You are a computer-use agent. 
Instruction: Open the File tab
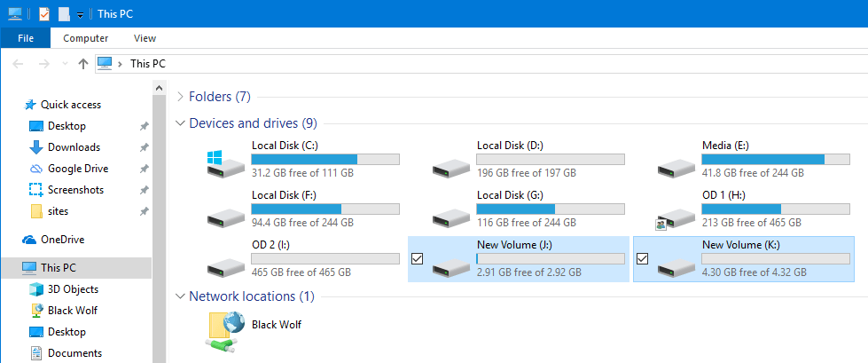[x=26, y=38]
